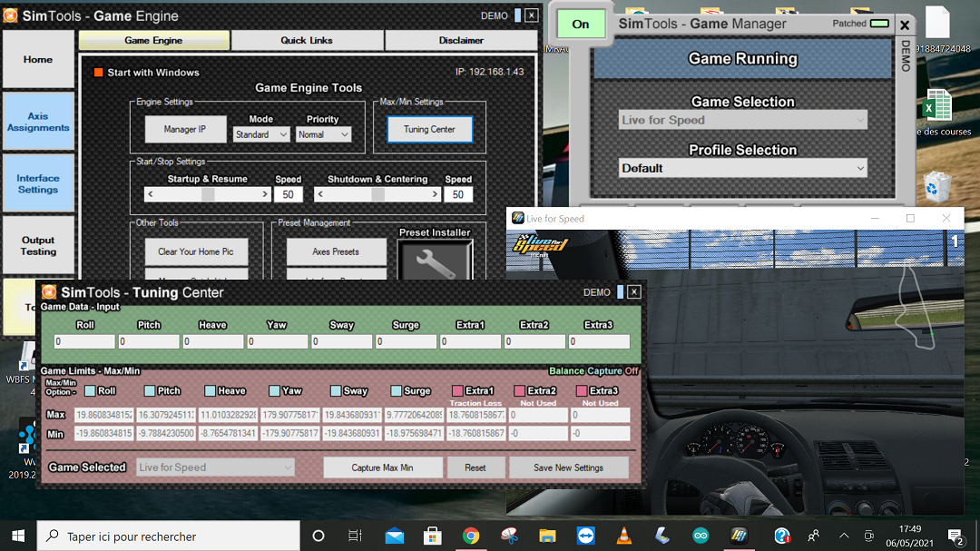The height and width of the screenshot is (551, 980).
Task: Go to Home in Game Engine sidebar
Action: point(38,59)
